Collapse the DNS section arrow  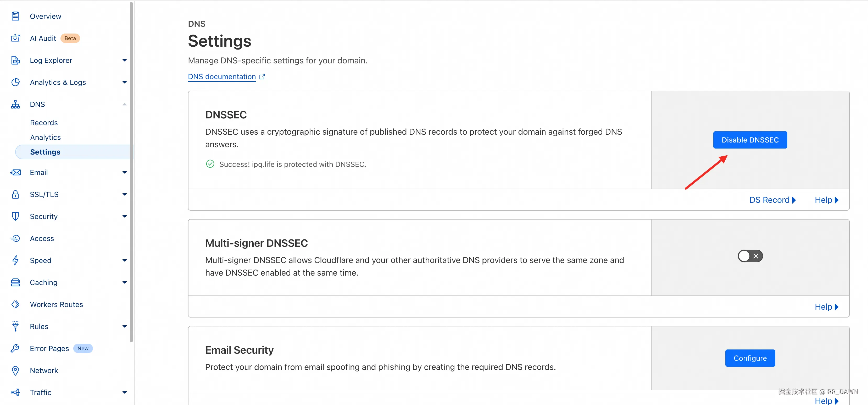[x=124, y=104]
